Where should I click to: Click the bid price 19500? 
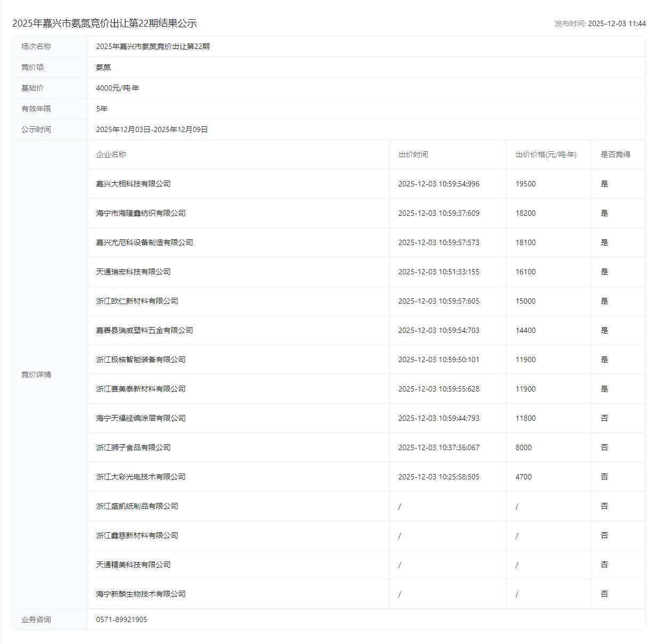point(525,184)
